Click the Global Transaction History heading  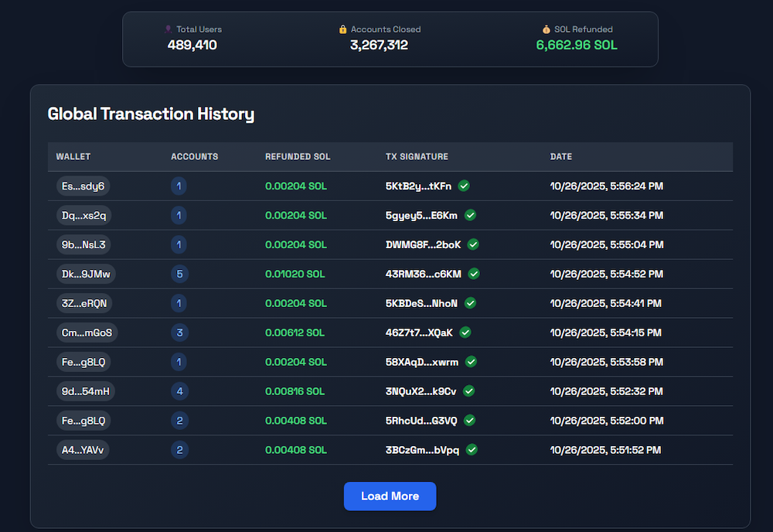tap(151, 114)
